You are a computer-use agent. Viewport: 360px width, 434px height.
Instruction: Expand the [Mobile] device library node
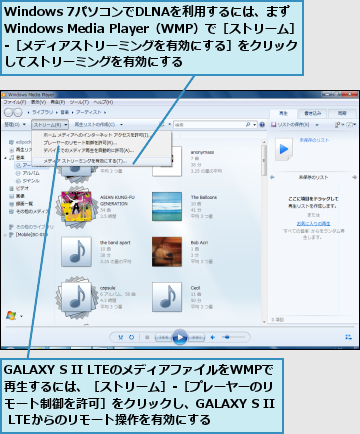pyautogui.click(x=5, y=235)
